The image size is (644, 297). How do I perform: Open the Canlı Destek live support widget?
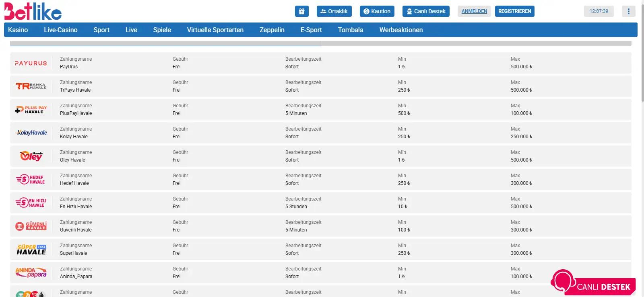(x=593, y=282)
